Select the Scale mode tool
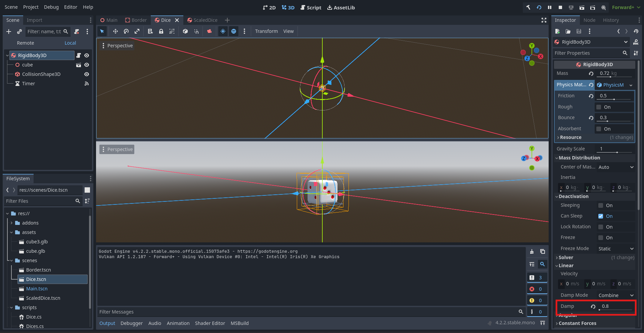 pos(137,31)
